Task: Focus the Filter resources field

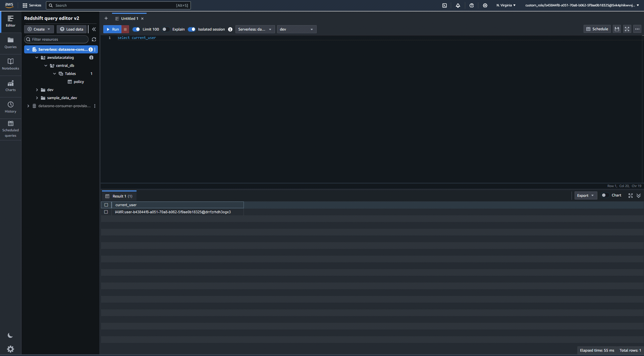Action: [56, 39]
